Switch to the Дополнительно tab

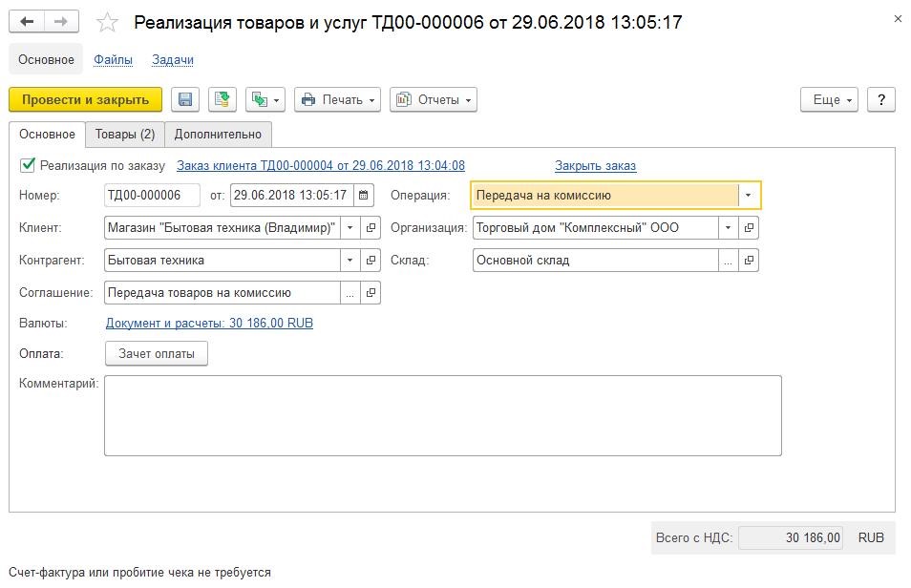coord(218,135)
